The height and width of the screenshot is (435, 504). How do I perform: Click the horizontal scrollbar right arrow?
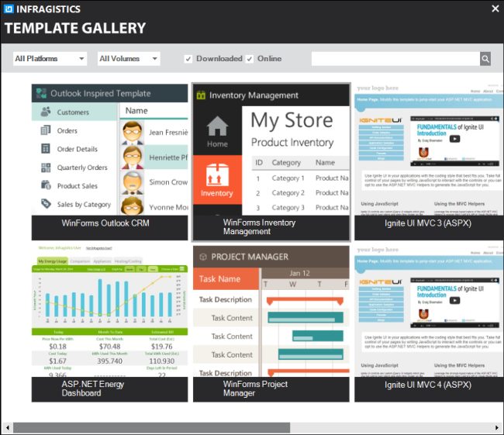(496, 427)
